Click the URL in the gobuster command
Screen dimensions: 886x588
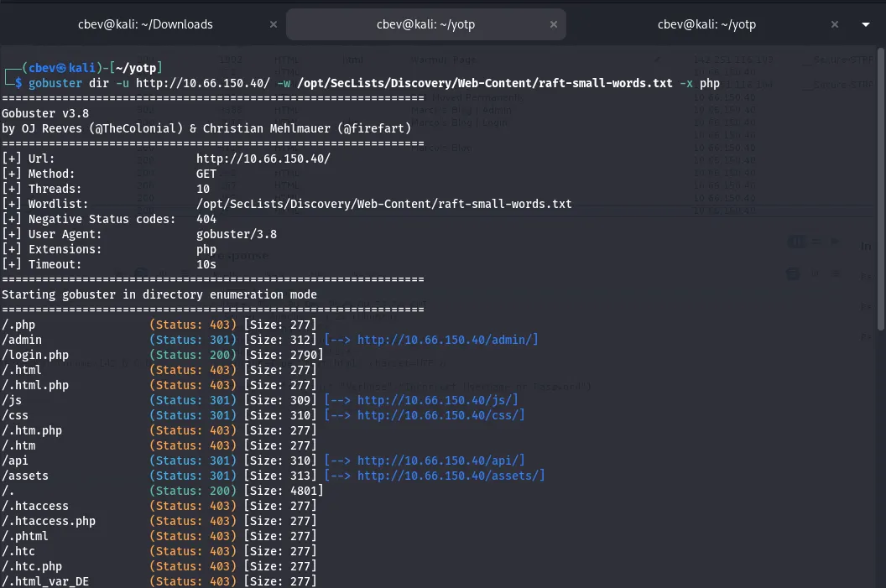(x=202, y=83)
